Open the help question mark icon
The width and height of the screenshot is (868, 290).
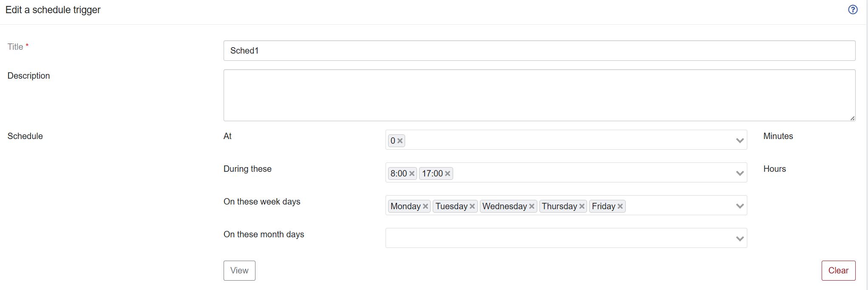pyautogui.click(x=853, y=10)
